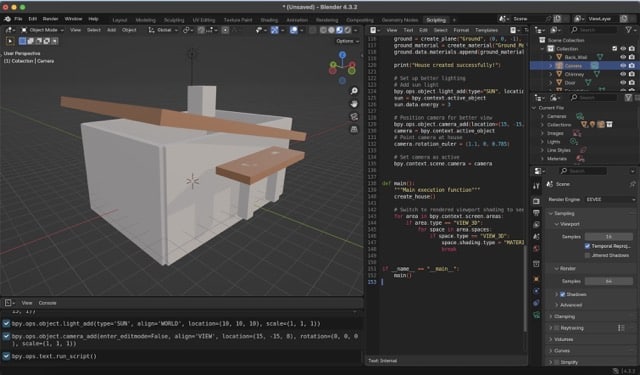Open the Render Engine EEVEE dropdown

(x=610, y=200)
